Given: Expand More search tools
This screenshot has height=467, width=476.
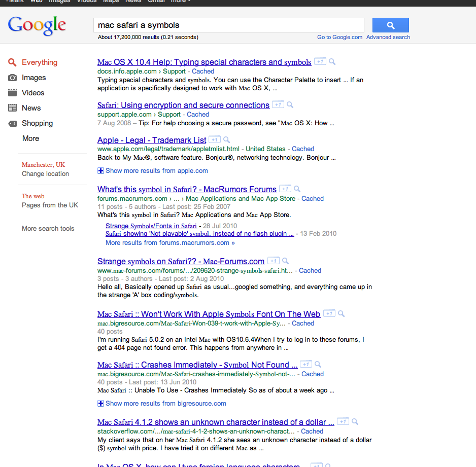Looking at the screenshot, I should coord(48,228).
